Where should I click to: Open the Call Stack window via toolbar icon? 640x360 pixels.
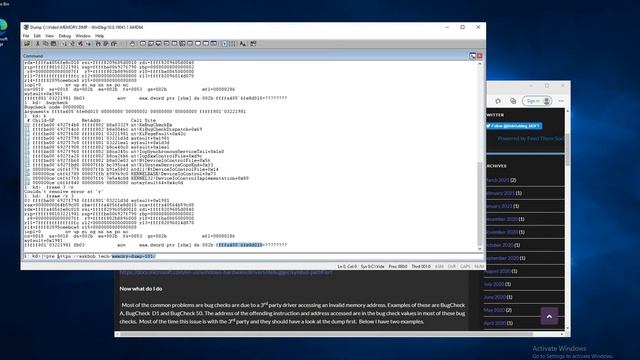point(182,44)
